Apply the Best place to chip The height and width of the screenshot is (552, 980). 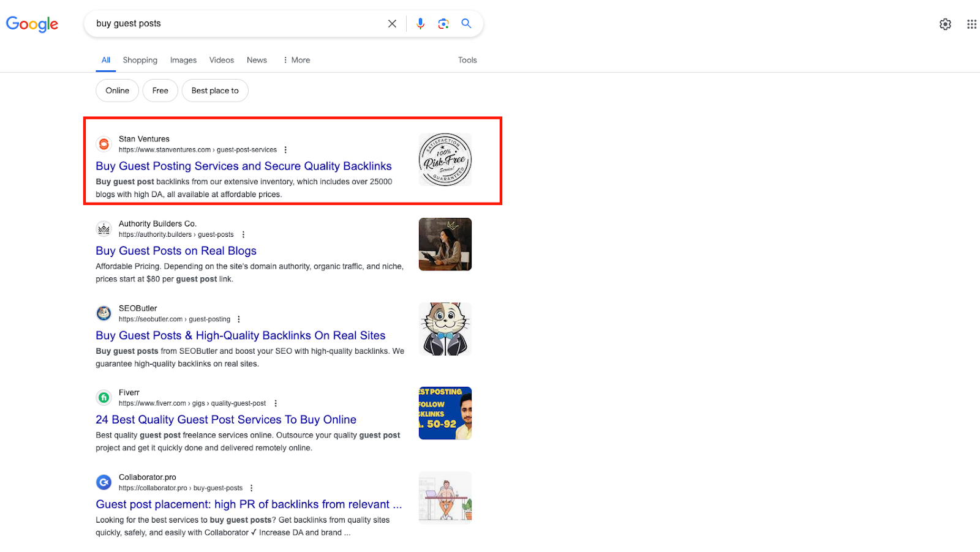click(x=215, y=91)
